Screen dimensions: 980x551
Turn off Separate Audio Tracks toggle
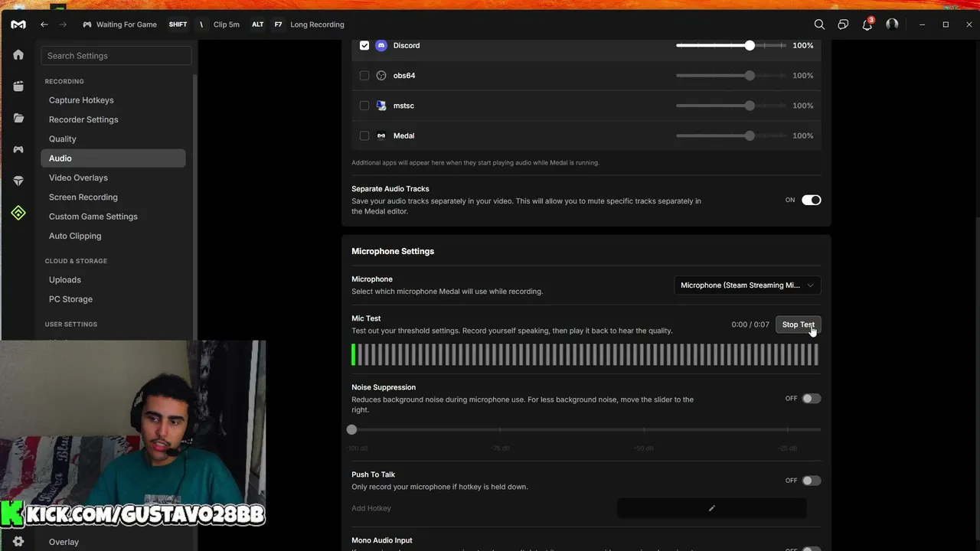coord(811,200)
